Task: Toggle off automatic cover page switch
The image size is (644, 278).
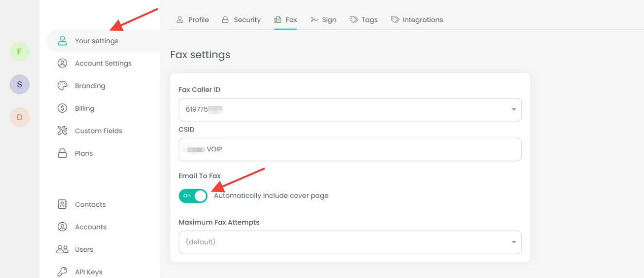Action: (x=193, y=196)
